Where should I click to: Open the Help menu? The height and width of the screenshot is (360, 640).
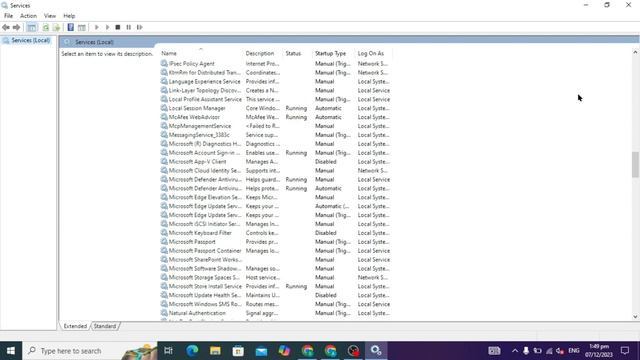point(69,16)
